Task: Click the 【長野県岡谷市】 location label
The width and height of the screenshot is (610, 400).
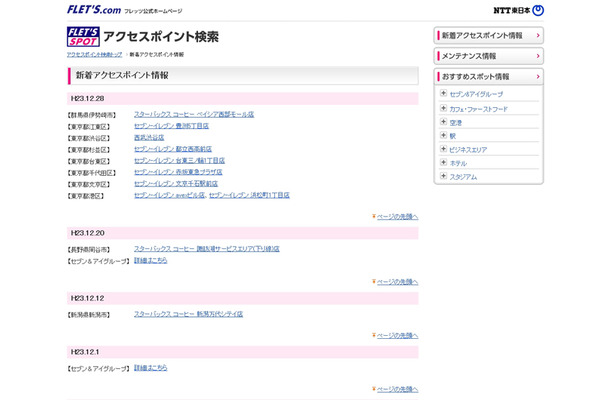Action: [89, 249]
